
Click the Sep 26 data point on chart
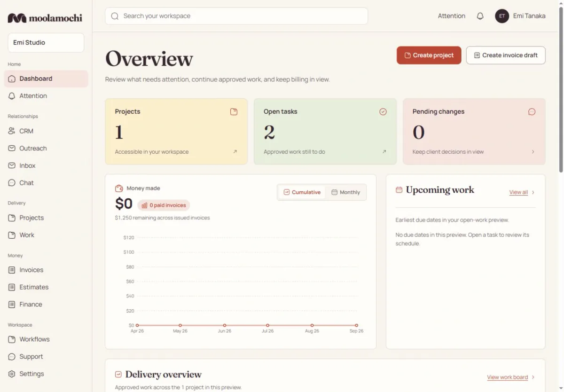357,325
